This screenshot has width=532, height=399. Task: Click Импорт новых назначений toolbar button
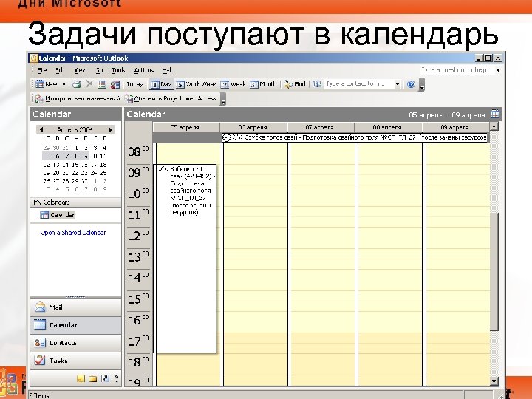(x=78, y=99)
